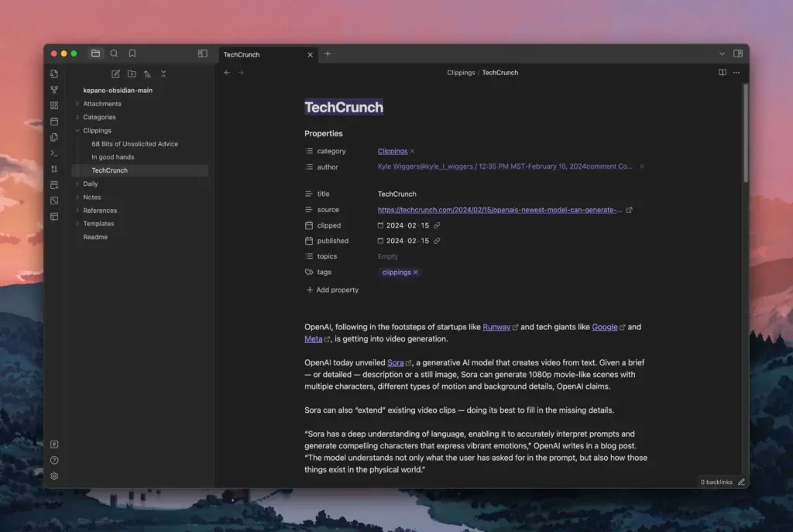
Task: Open command palette ribbon icon
Action: click(54, 153)
